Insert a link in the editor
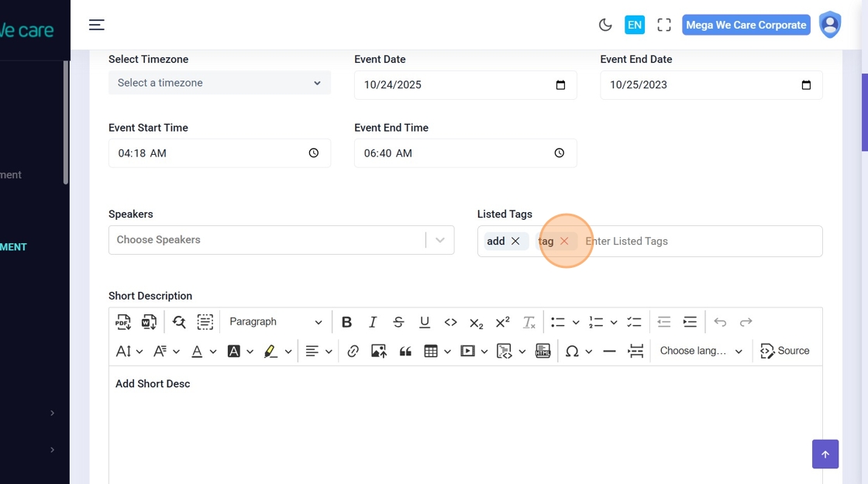This screenshot has width=868, height=484. [353, 352]
